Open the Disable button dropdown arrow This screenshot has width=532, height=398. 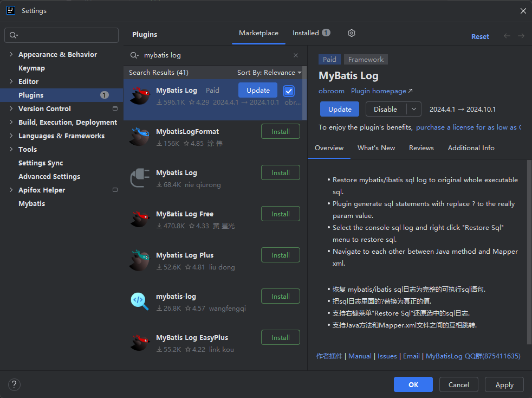[x=414, y=110]
